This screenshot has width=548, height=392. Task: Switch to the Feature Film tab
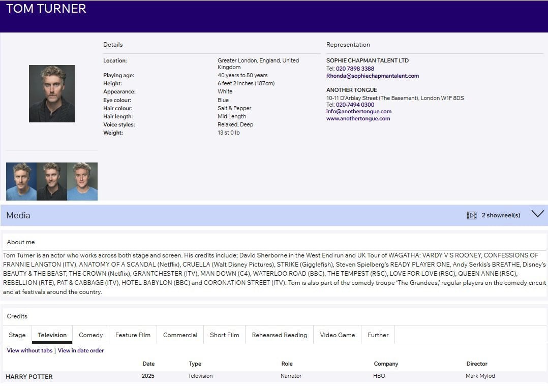(x=133, y=335)
